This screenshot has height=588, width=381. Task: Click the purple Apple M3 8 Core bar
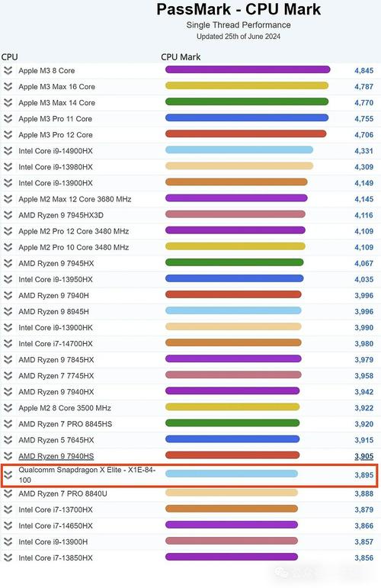click(248, 69)
